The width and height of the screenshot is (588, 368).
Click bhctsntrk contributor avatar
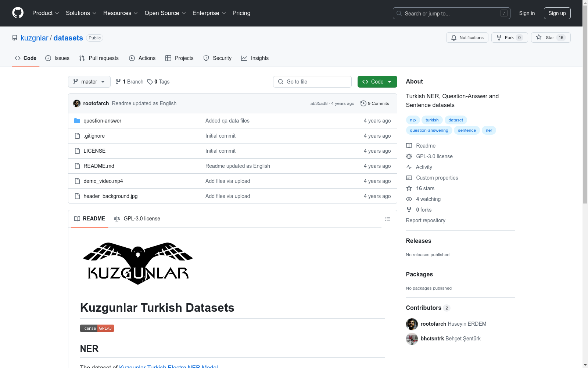point(412,339)
